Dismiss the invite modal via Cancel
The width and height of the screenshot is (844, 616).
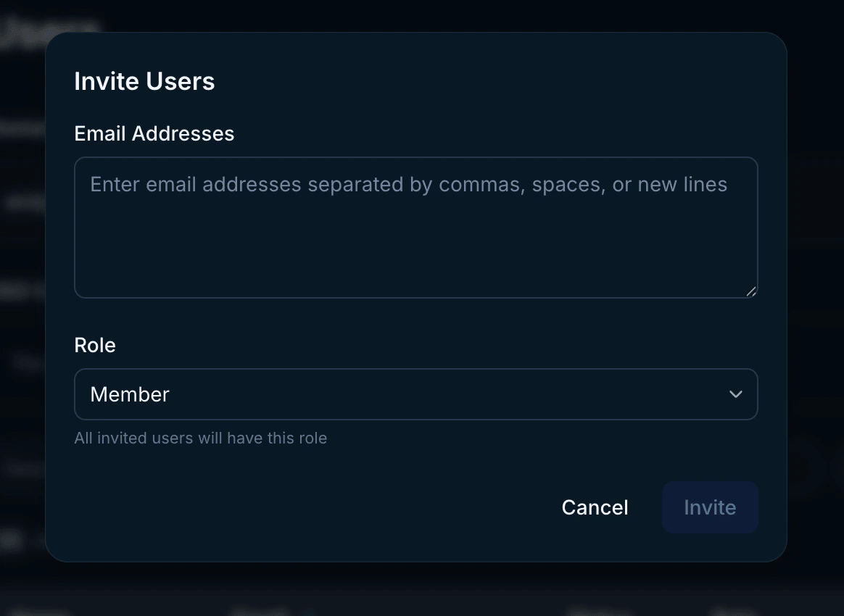595,507
